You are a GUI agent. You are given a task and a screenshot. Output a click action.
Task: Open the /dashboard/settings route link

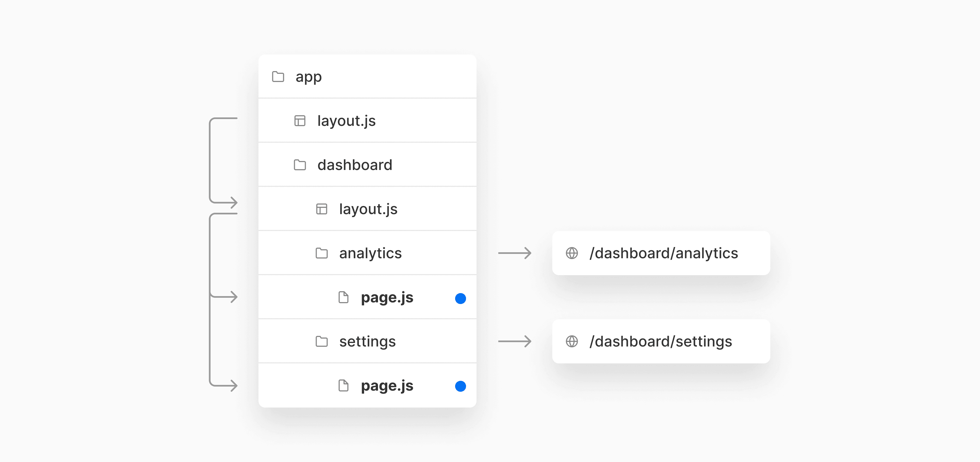click(x=660, y=342)
